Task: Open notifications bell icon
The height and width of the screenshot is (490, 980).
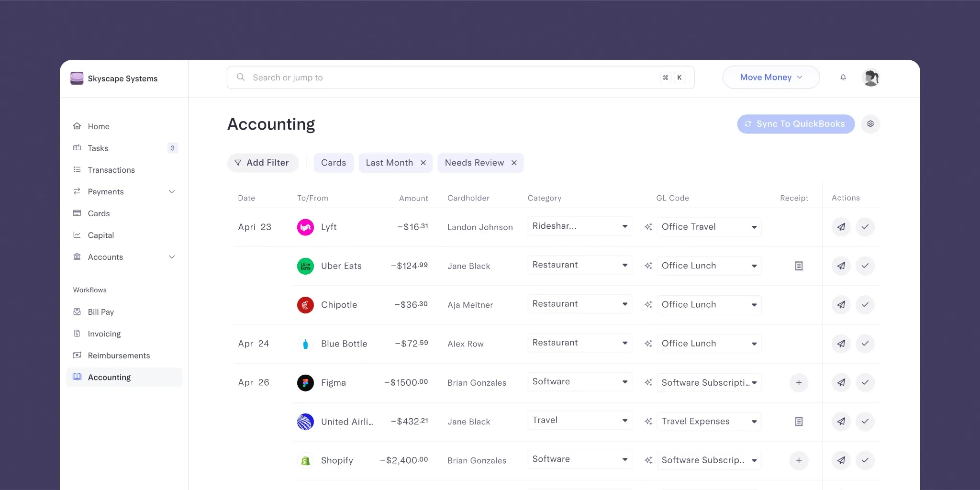Action: [843, 78]
